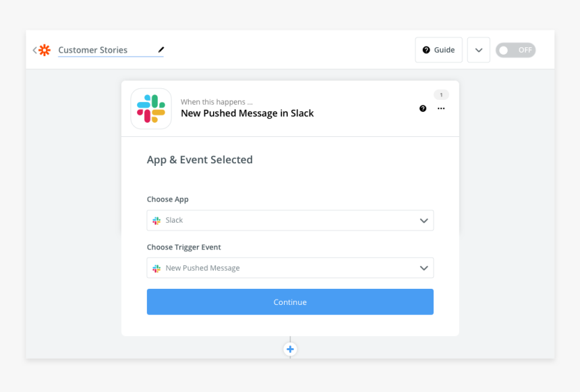Click the large Slack app icon
This screenshot has height=392, width=580.
pos(151,109)
